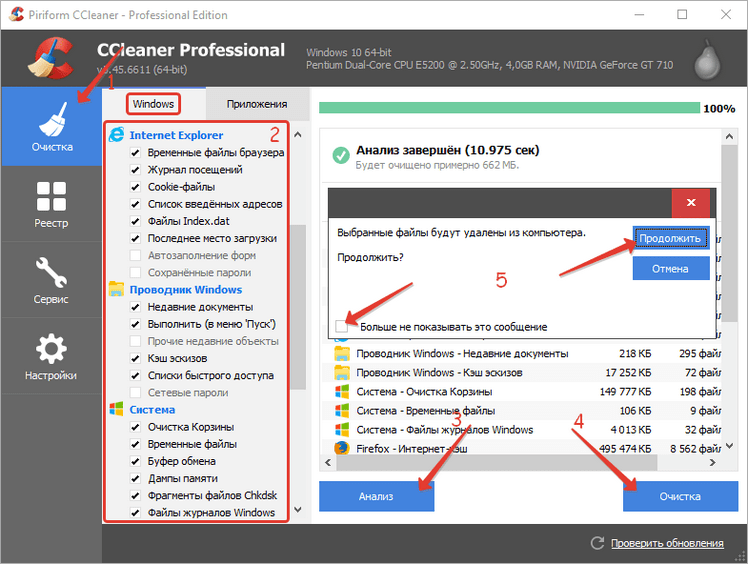Click the green analysis complete checkmark icon
The width and height of the screenshot is (748, 564).
coord(341,155)
